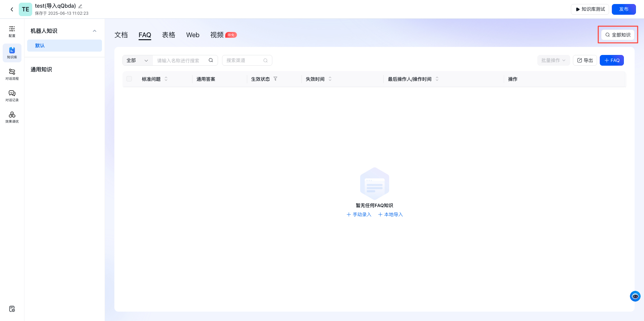
Task: Open the 对话流程 section
Action: (12, 74)
